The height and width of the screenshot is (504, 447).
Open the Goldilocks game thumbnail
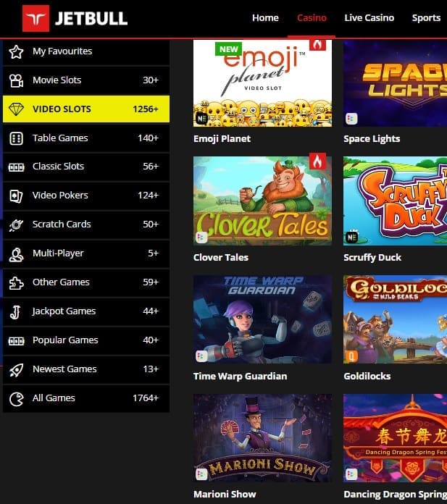pyautogui.click(x=395, y=319)
